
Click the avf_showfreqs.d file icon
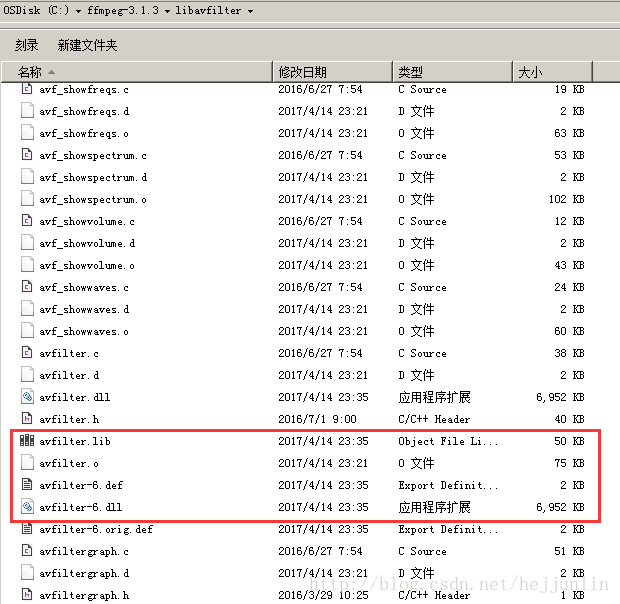[27, 111]
